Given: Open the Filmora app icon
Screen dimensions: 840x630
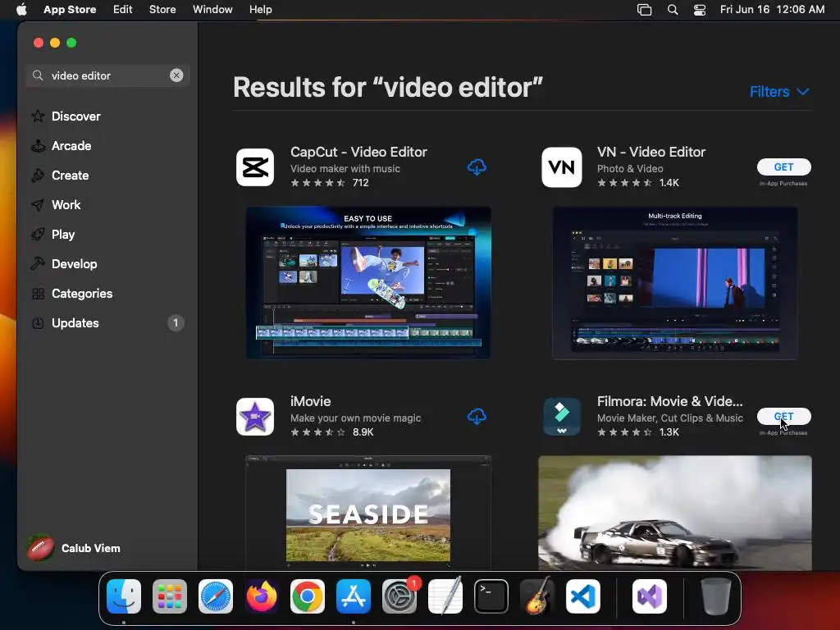Looking at the screenshot, I should click(561, 416).
